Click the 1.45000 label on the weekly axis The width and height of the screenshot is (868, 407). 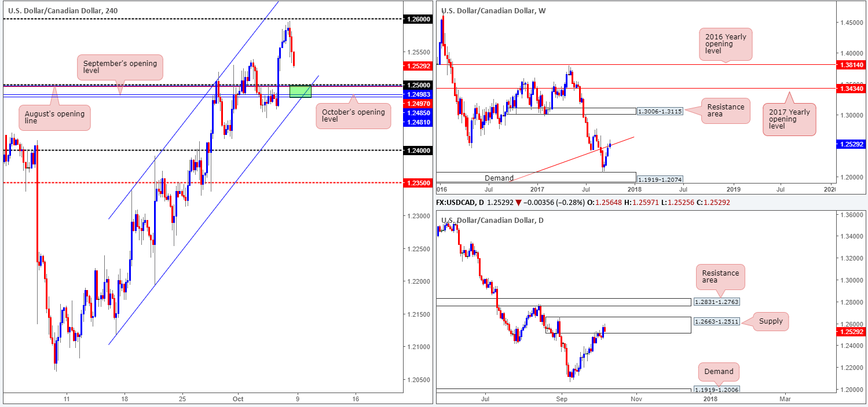pyautogui.click(x=852, y=23)
